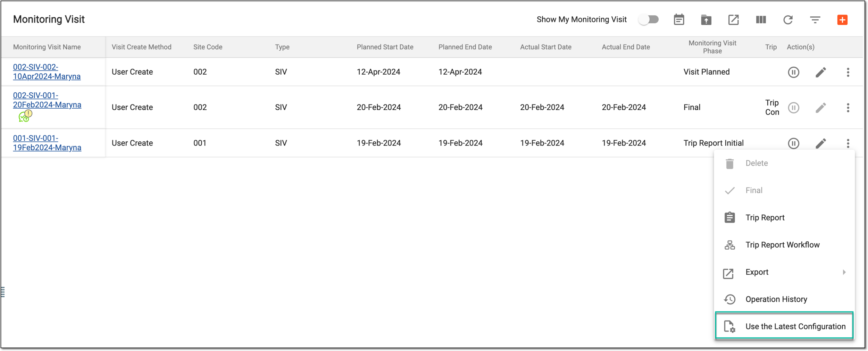Refresh the monitoring visit list
This screenshot has width=868, height=351.
point(788,20)
